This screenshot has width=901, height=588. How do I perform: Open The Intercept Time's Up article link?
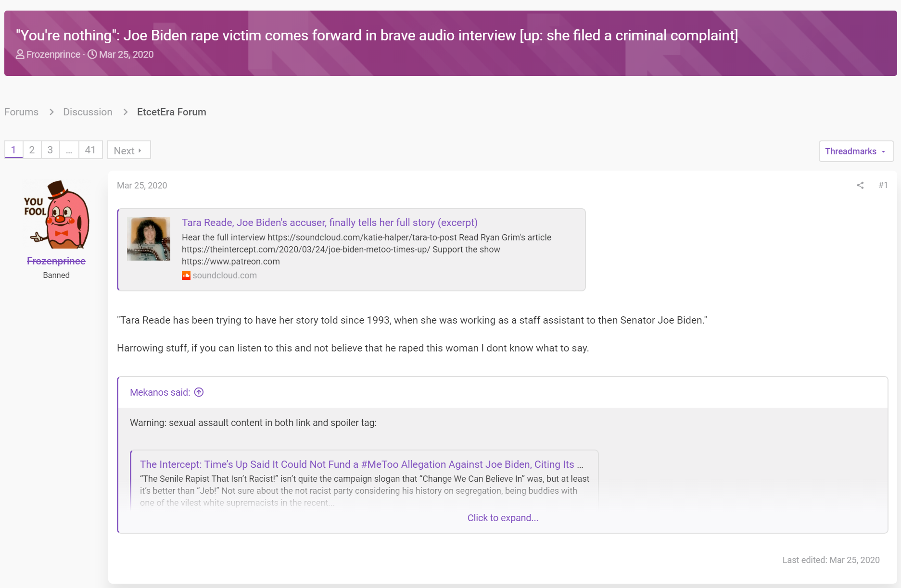tap(362, 464)
